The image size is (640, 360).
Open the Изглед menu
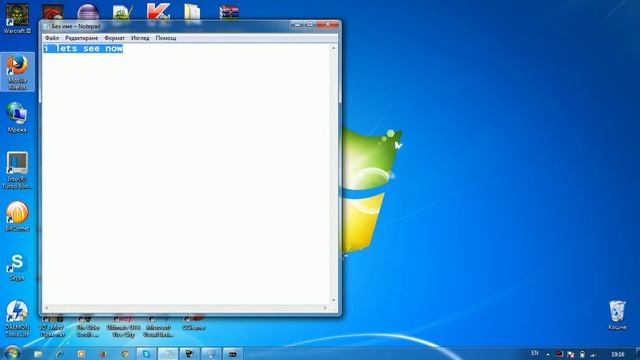pyautogui.click(x=140, y=38)
